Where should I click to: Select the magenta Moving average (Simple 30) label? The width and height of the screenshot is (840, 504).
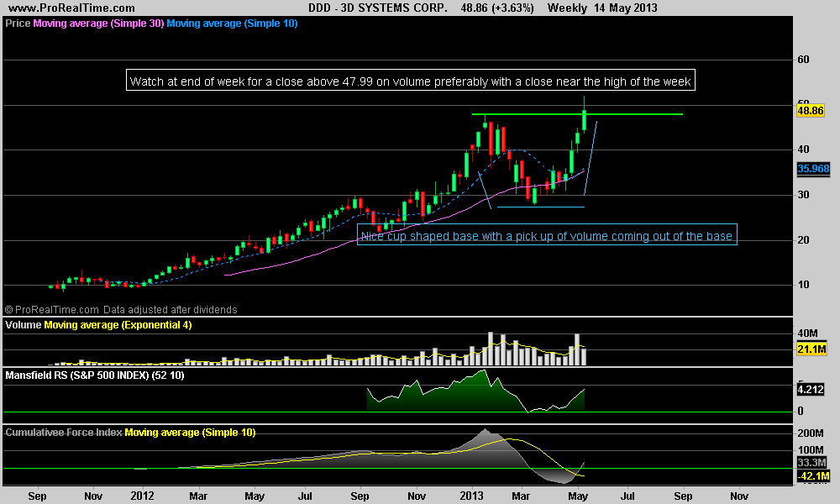[x=98, y=24]
